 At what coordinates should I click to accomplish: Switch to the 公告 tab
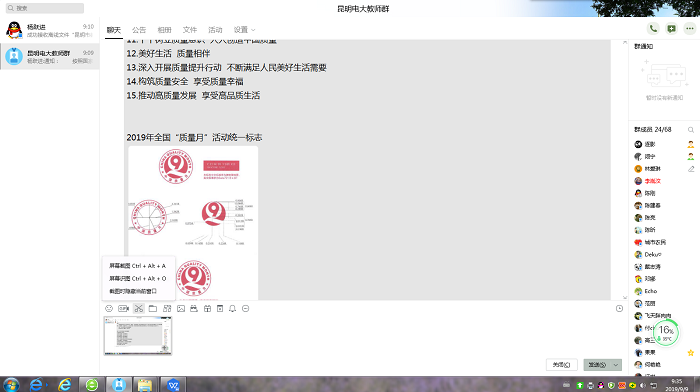point(139,30)
